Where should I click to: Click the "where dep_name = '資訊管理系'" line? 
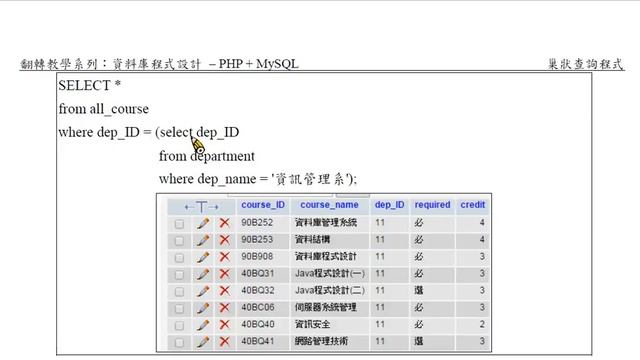258,179
